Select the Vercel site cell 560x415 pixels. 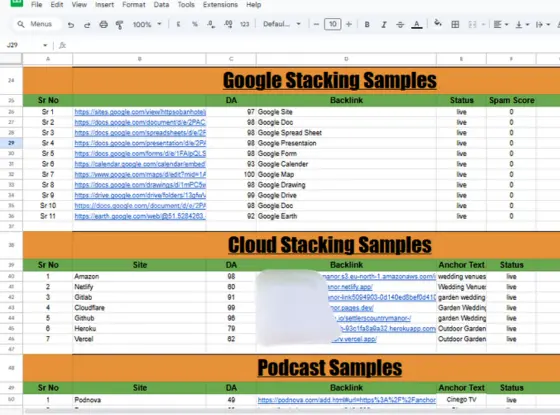[x=139, y=339]
